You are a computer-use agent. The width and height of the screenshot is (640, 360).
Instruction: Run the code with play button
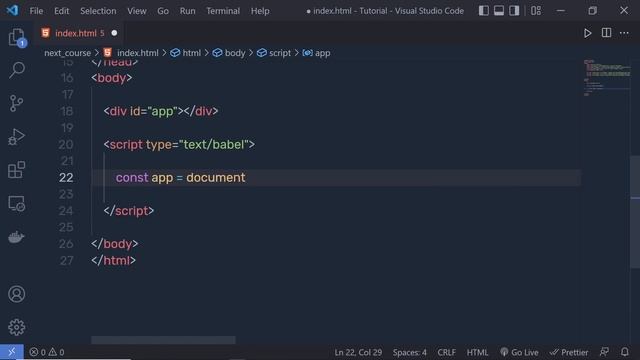point(587,33)
